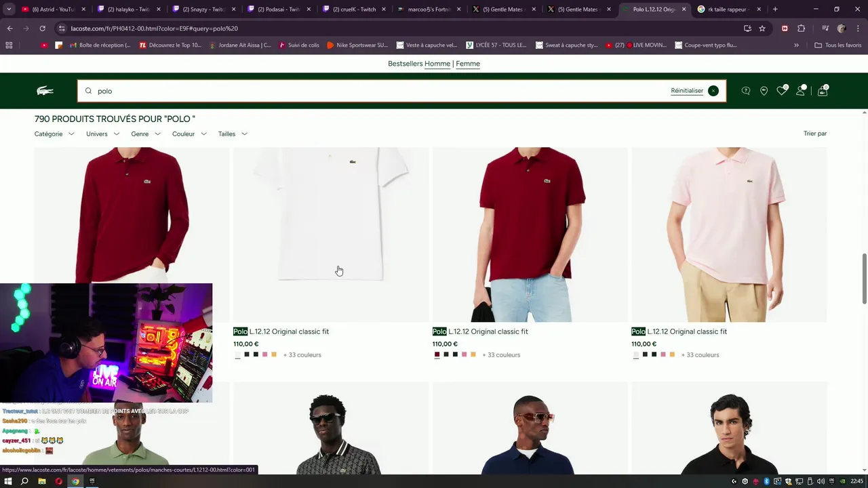Open the Suivi de colis bookmark

pyautogui.click(x=298, y=45)
